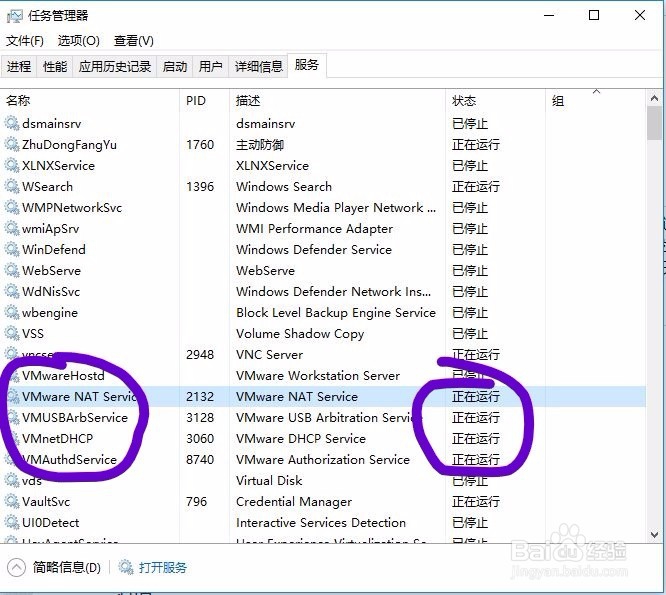Switch to the 进程 tab
Viewport: 666px width, 595px height.
19,67
